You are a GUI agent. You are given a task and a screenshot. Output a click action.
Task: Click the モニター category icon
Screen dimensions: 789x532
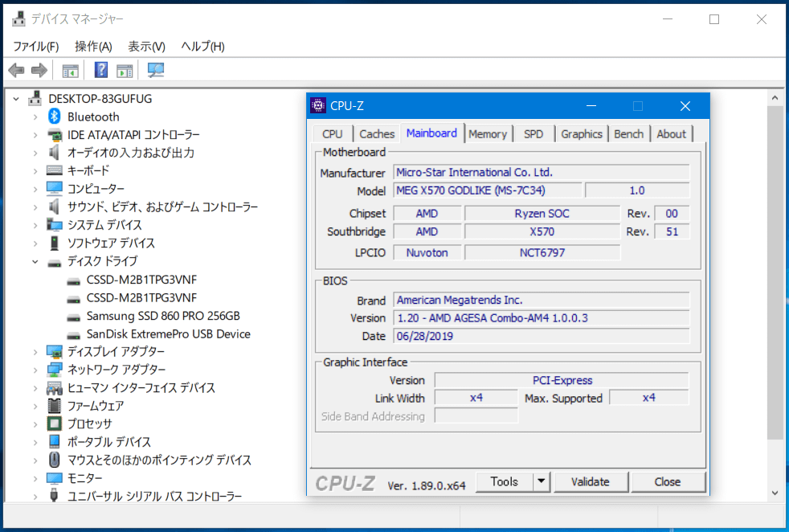pyautogui.click(x=55, y=477)
